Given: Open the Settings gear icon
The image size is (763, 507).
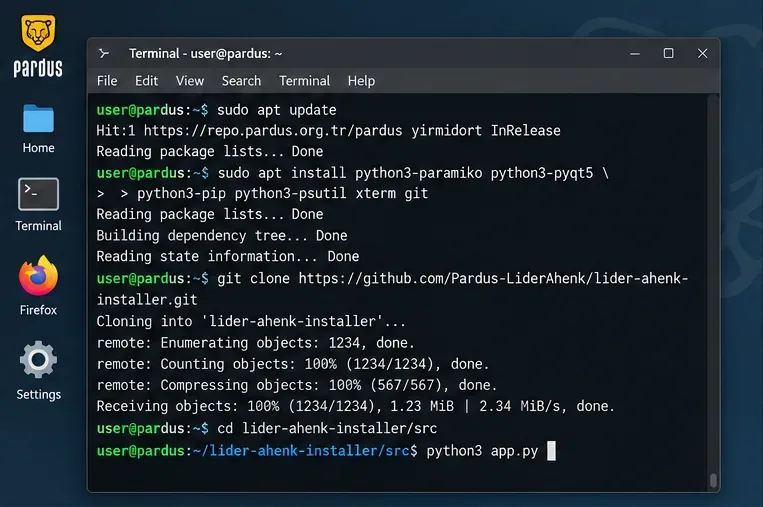Looking at the screenshot, I should tap(38, 360).
